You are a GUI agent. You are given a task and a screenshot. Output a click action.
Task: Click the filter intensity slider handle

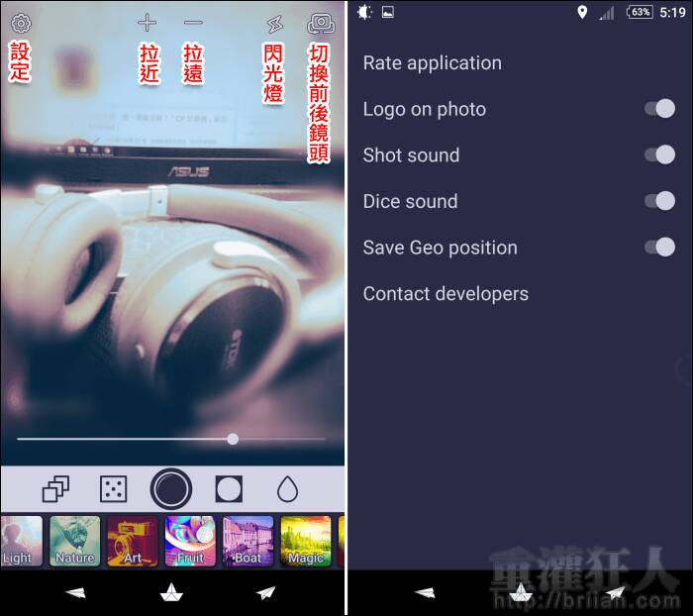pos(233,439)
